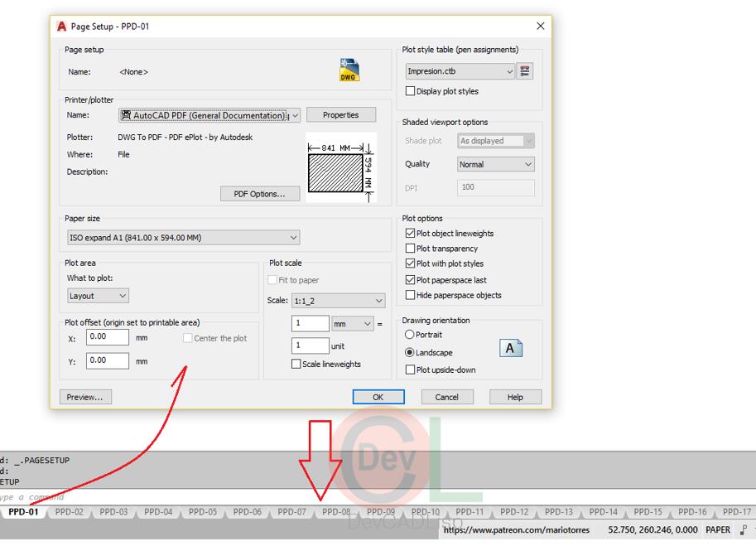This screenshot has width=756, height=546.
Task: Click the coordinates display in the status bar
Action: tap(653, 529)
